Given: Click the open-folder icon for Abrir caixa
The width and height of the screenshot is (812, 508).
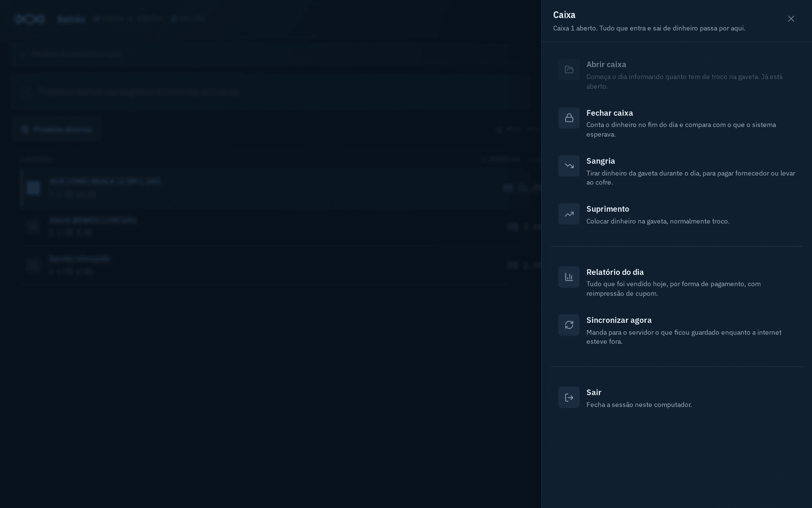Looking at the screenshot, I should click(569, 69).
